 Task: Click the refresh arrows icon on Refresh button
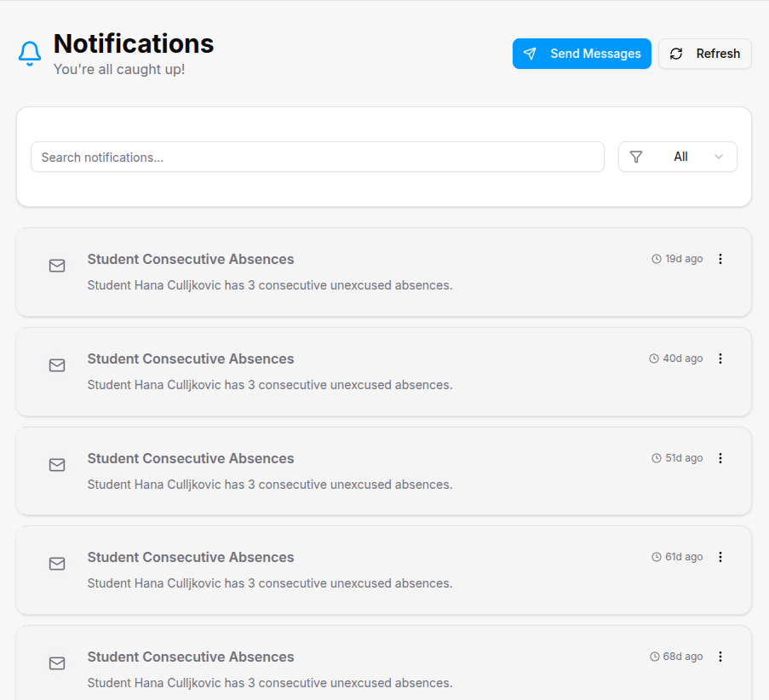(x=676, y=54)
